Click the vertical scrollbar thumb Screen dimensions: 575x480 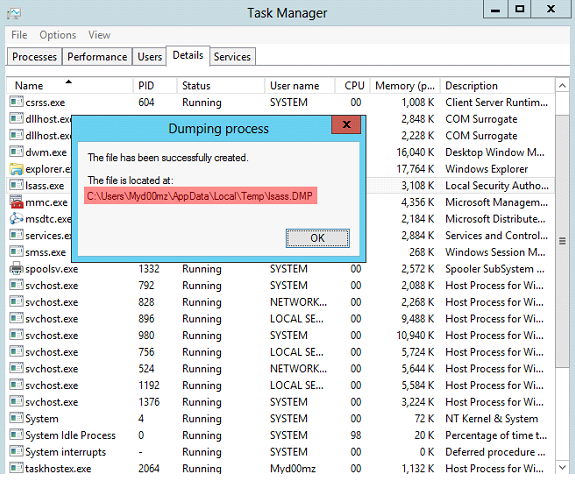point(562,241)
